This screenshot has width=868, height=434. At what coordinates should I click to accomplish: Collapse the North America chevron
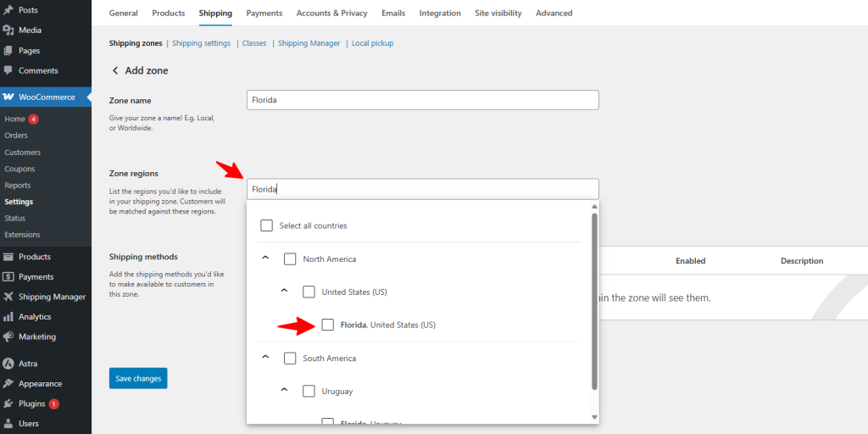click(x=265, y=259)
